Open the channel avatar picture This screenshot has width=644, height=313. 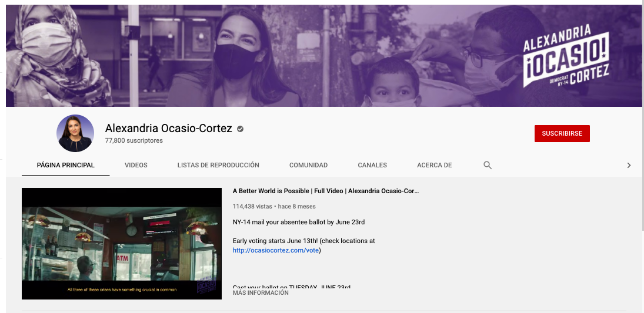(x=75, y=133)
